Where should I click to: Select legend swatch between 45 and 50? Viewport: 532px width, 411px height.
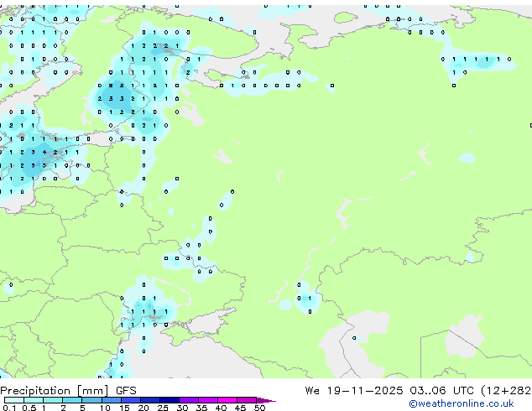coord(247,400)
